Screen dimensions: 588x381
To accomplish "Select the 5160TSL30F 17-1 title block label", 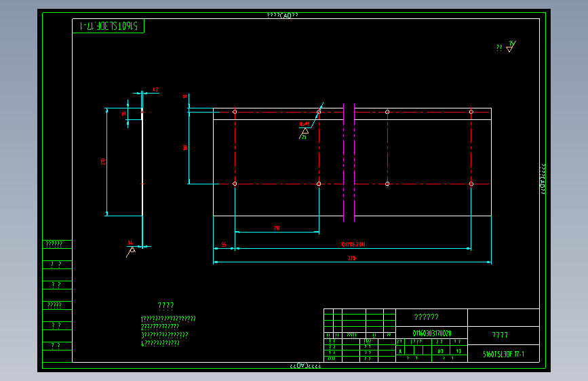I will 504,354.
